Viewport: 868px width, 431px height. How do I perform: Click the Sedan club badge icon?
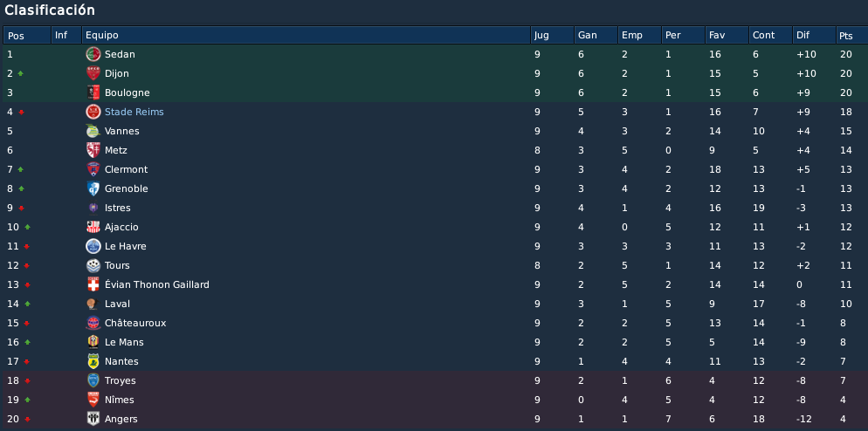pos(93,54)
